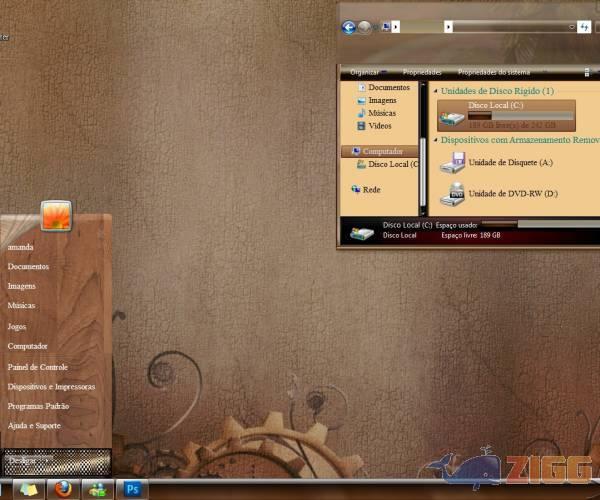Select Rede in the navigation pane
This screenshot has width=600, height=500.
[371, 189]
